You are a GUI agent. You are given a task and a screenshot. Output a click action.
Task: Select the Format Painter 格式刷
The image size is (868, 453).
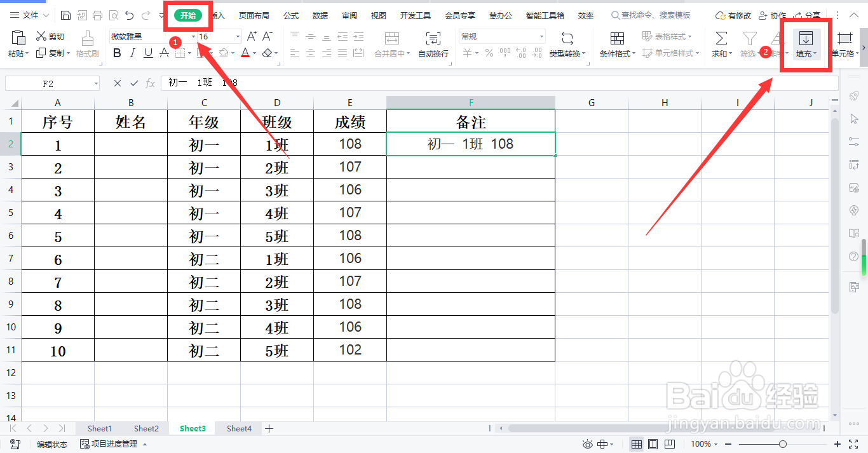coord(88,44)
